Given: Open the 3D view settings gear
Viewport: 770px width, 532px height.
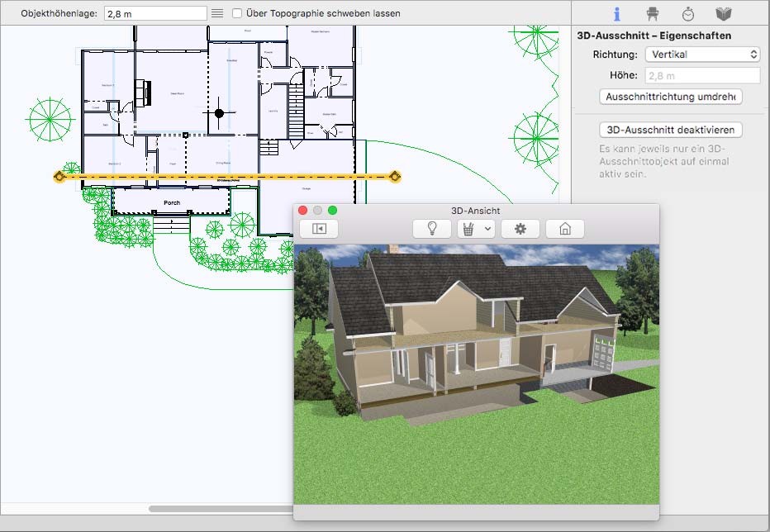Looking at the screenshot, I should pos(520,229).
